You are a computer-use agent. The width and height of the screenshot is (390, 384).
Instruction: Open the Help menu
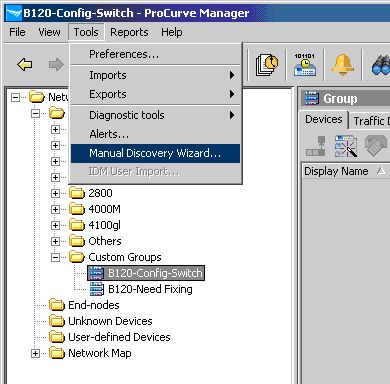[172, 32]
